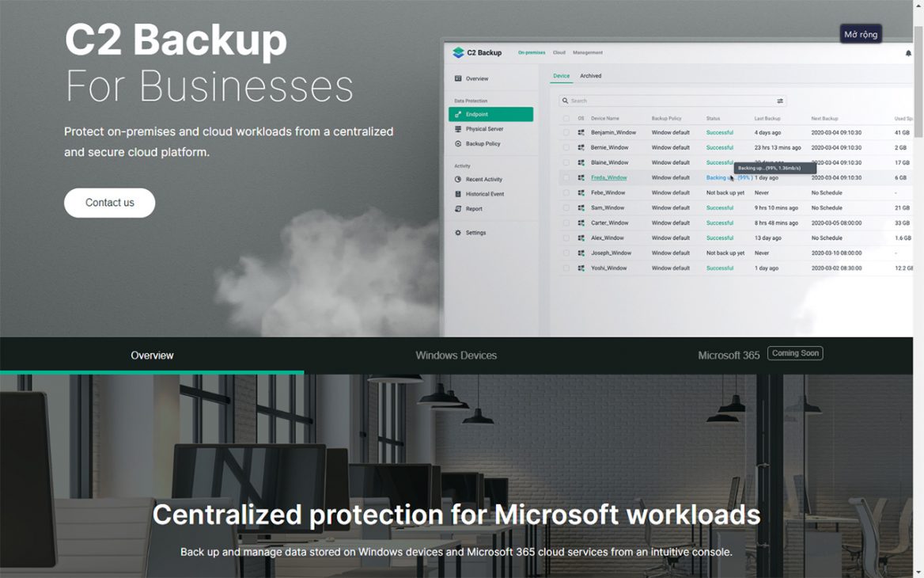Click the Coming Soon badge
The image size is (924, 578).
[x=795, y=353]
